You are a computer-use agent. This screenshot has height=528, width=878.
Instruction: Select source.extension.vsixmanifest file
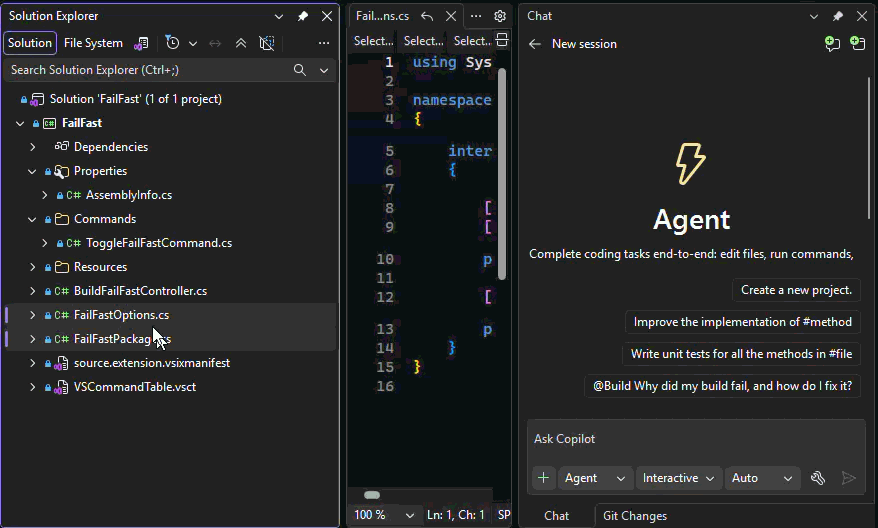click(x=152, y=363)
